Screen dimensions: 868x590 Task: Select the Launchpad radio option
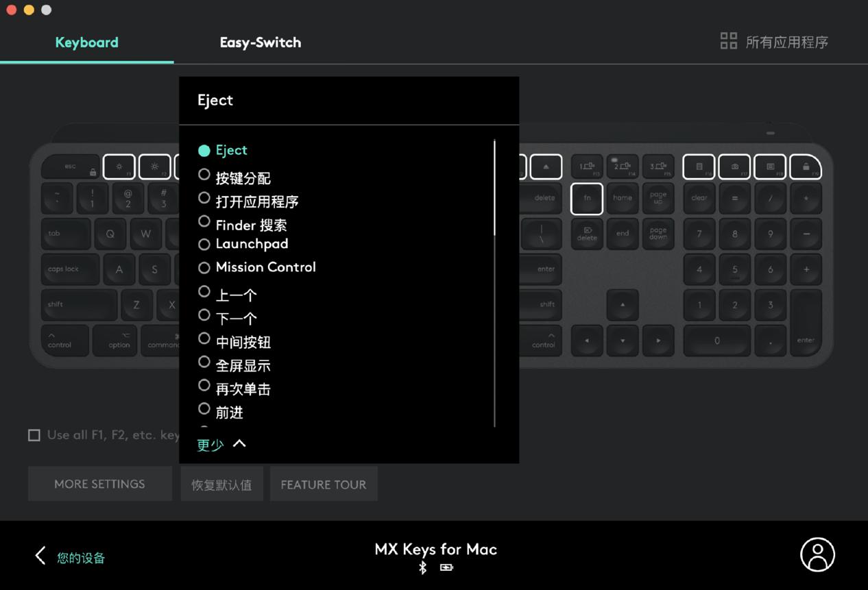[204, 245]
